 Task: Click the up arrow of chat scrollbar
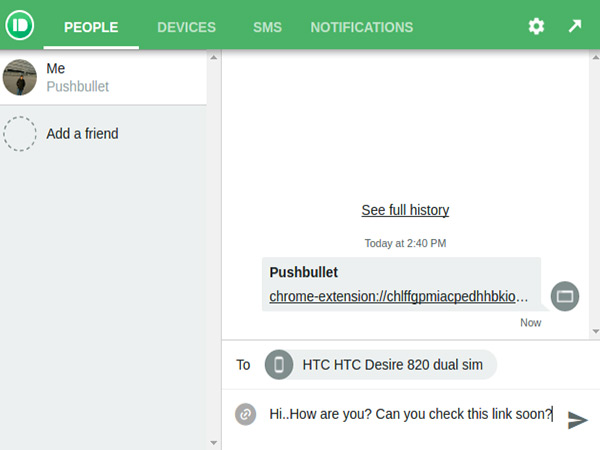(595, 57)
